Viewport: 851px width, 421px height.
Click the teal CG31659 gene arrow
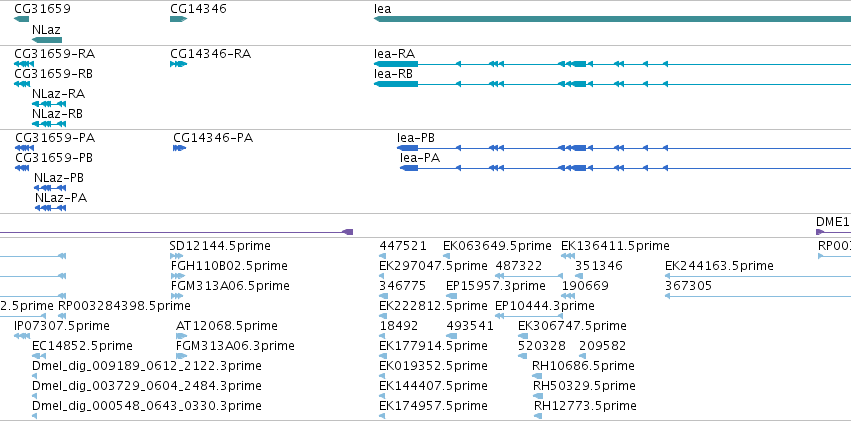[21, 19]
